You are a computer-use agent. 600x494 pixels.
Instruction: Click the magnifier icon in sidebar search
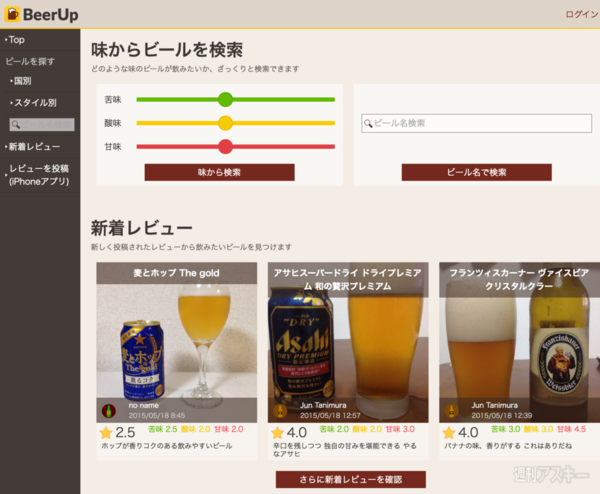click(15, 124)
